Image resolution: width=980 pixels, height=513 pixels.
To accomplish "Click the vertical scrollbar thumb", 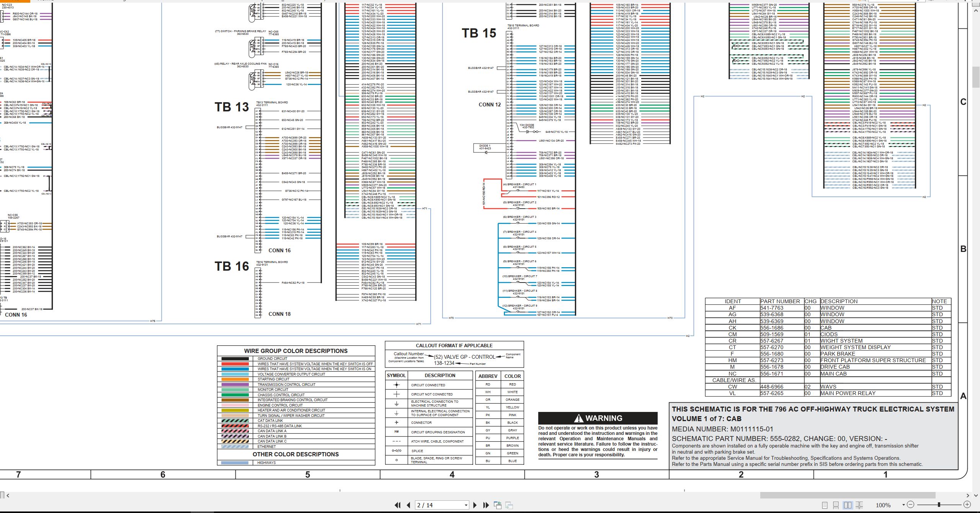I will (x=976, y=77).
